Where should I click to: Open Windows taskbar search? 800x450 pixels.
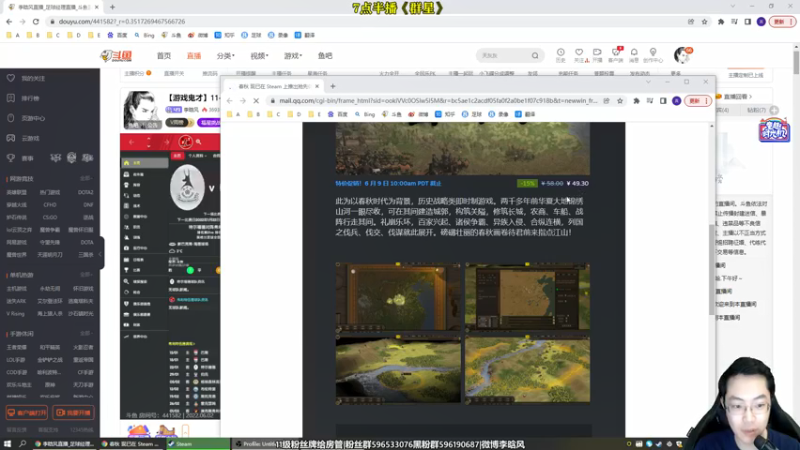[22, 444]
